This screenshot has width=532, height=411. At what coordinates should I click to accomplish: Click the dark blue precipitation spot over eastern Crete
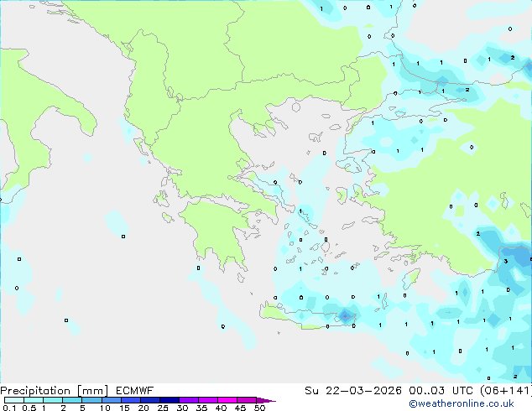345,316
